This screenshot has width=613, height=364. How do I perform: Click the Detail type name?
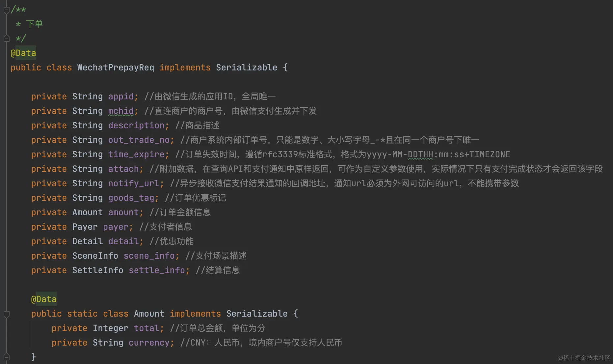click(x=88, y=241)
